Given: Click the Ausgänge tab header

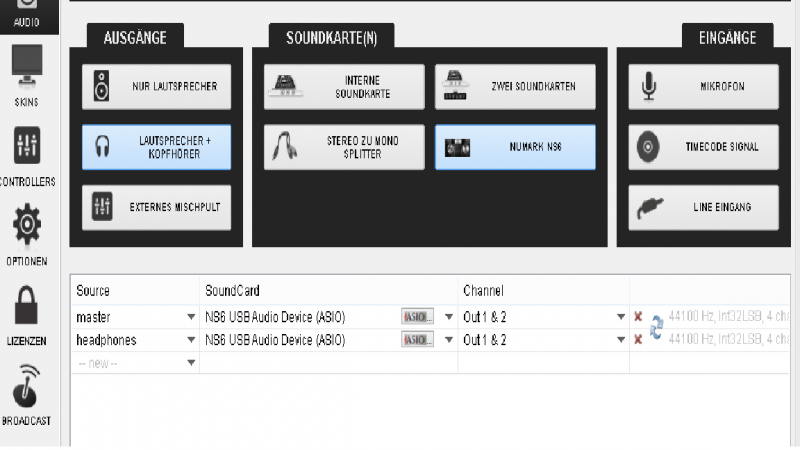Looking at the screenshot, I should tap(135, 37).
